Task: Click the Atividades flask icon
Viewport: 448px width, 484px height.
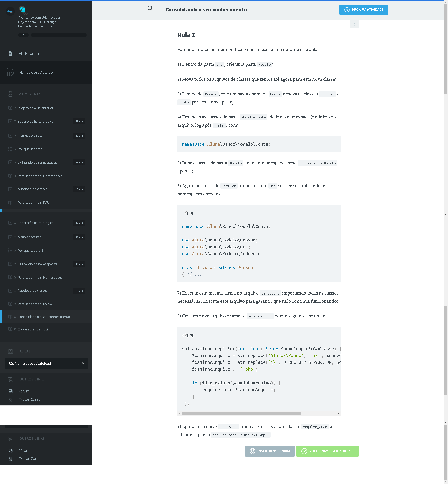Action: click(10, 94)
